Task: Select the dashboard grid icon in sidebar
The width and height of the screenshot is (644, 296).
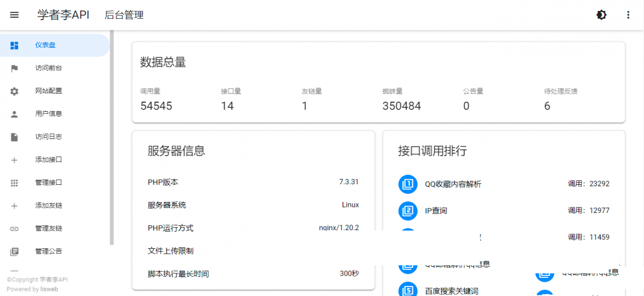Action: coord(14,45)
